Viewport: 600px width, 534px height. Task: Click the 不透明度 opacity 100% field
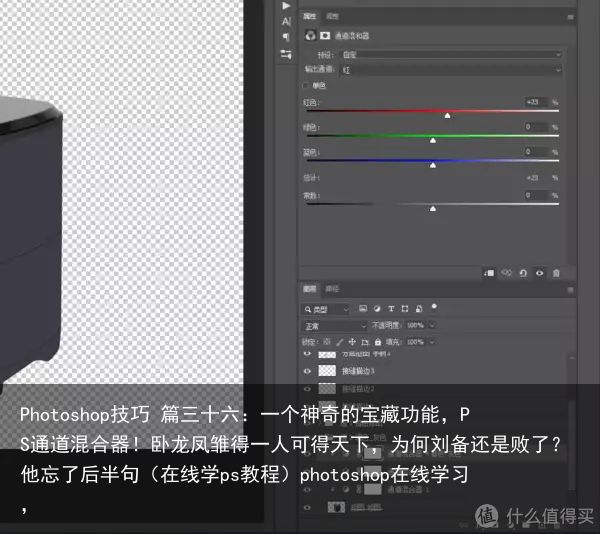pos(416,325)
